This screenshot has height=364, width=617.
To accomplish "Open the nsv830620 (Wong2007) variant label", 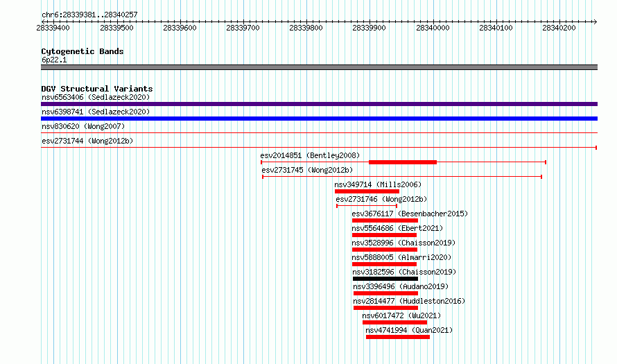I will pyautogui.click(x=83, y=126).
